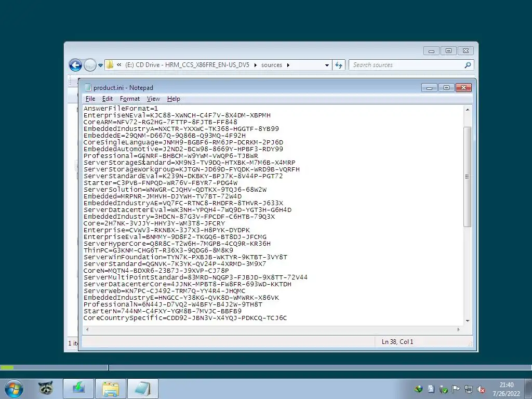Focus the Search sources field

coord(407,65)
